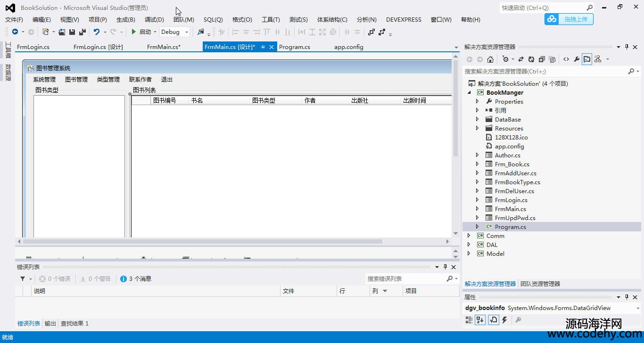Viewport: 644px width, 343px height.
Task: Open the 生成(B) build menu
Action: point(125,20)
